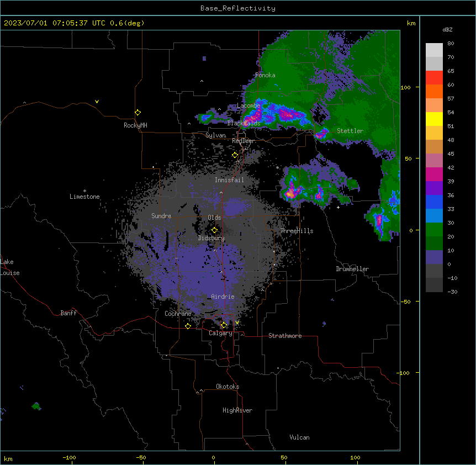Click the dark green 10-20 dBZ swatch

[x=434, y=244]
